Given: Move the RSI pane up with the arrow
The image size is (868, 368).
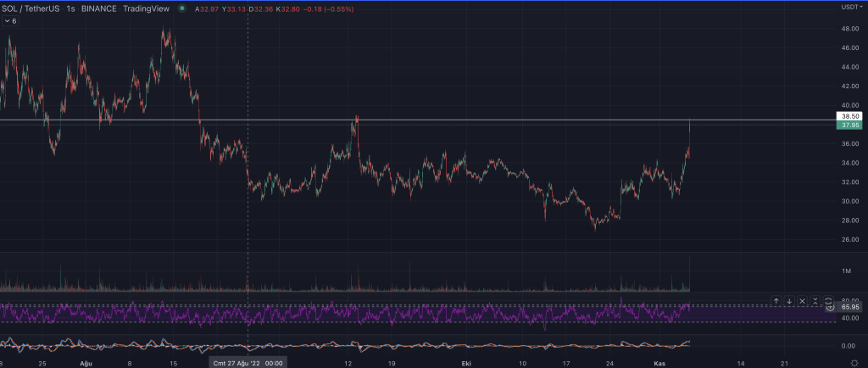Looking at the screenshot, I should (776, 301).
